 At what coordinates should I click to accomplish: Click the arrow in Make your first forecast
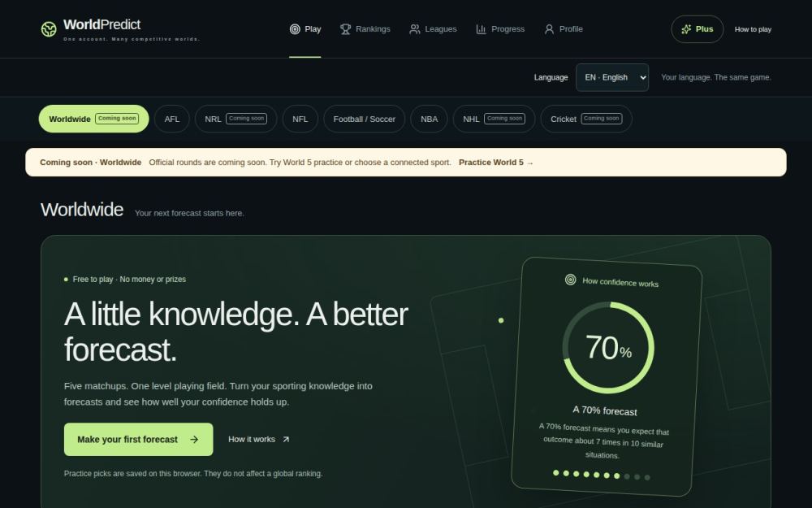[x=194, y=440]
